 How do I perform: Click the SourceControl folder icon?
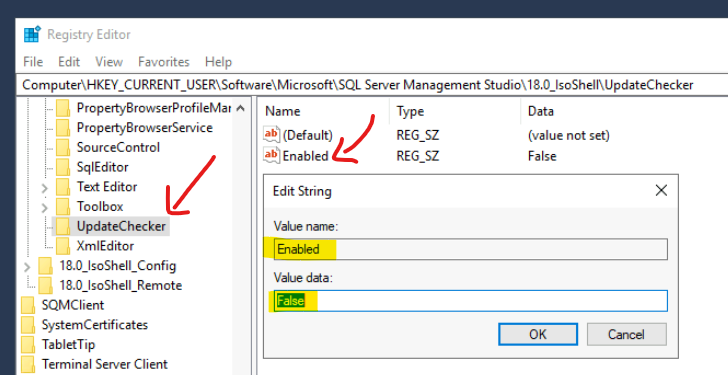(x=63, y=148)
